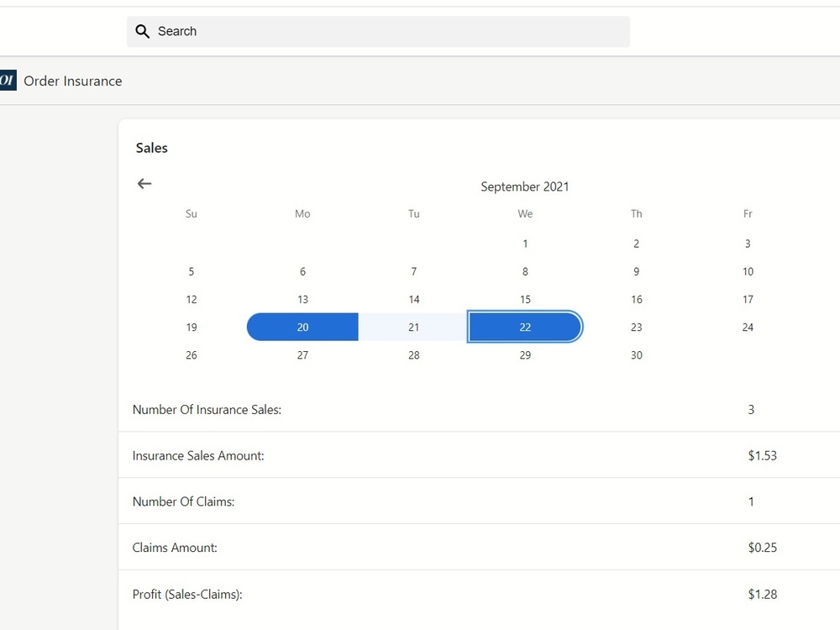Choose date 14 in the calendar

pos(413,300)
